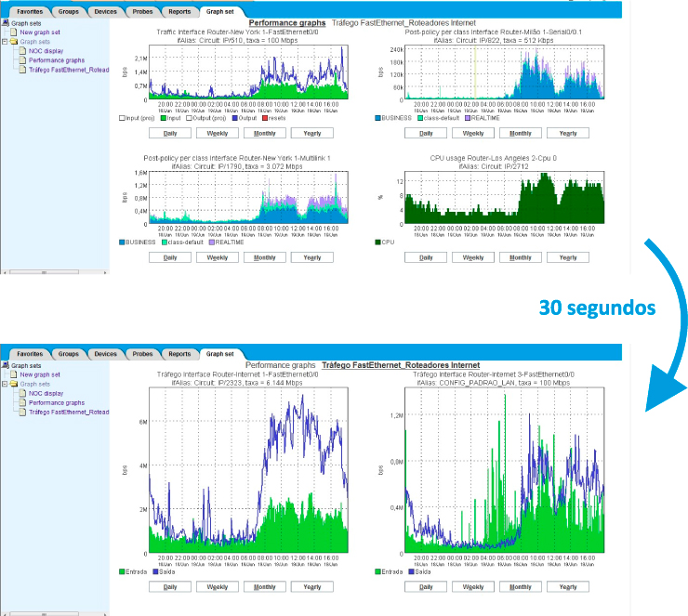
Task: Click New graph set link in upper tree
Action: coord(40,32)
